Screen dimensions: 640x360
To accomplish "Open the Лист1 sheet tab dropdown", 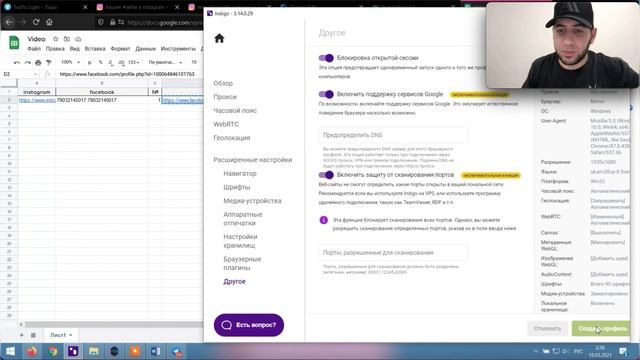I will pyautogui.click(x=71, y=335).
